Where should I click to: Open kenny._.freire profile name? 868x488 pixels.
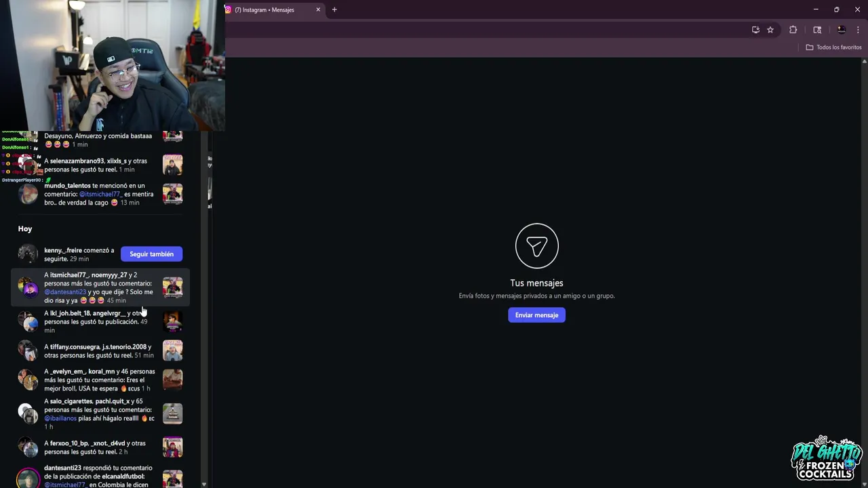[63, 250]
